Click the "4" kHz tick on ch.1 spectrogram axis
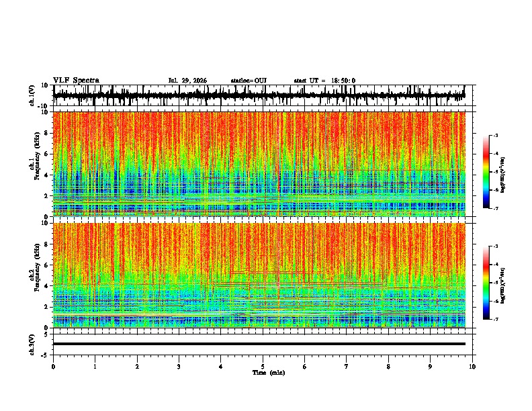This screenshot has height=411, width=532. 47,175
